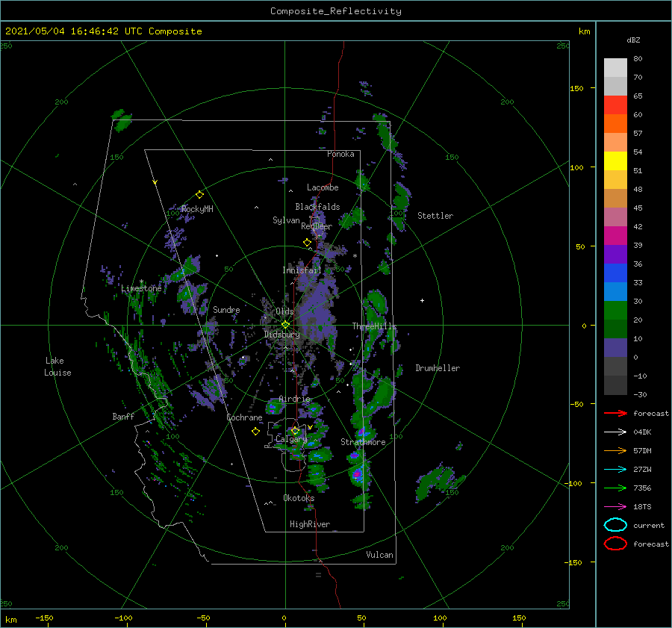The height and width of the screenshot is (628, 672).
Task: Click the Strathmore town label
Action: coord(363,442)
